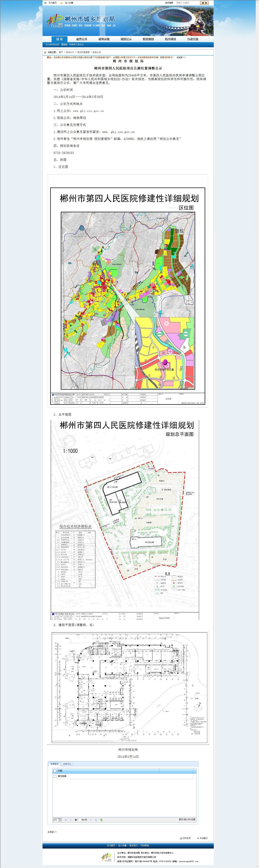Click the first page pagination icon

point(66,820)
